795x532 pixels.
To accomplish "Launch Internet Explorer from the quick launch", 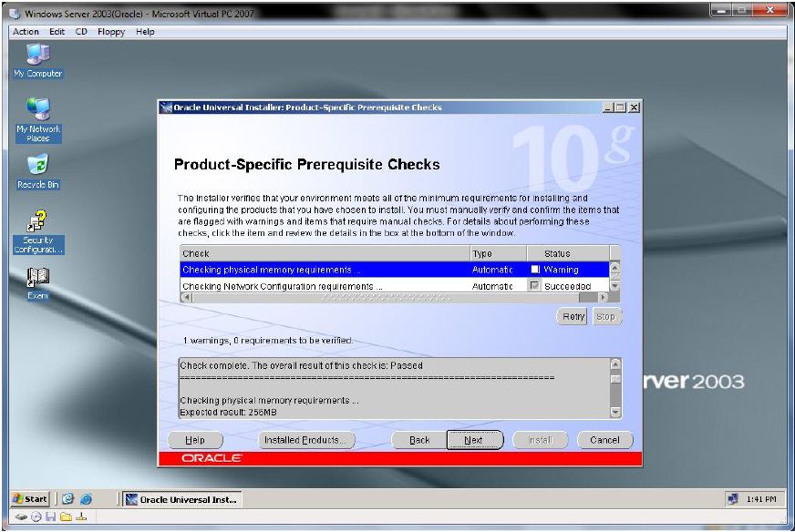I will pos(87,499).
